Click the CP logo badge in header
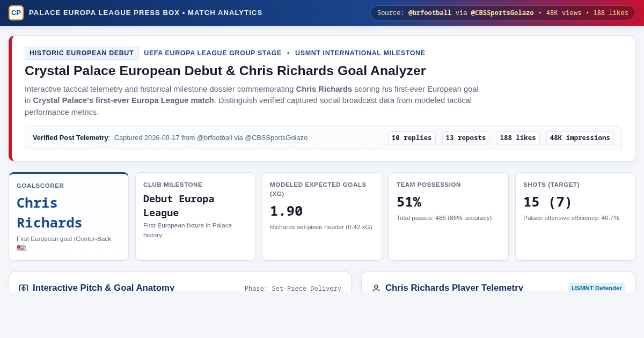This screenshot has height=338, width=644. click(16, 13)
